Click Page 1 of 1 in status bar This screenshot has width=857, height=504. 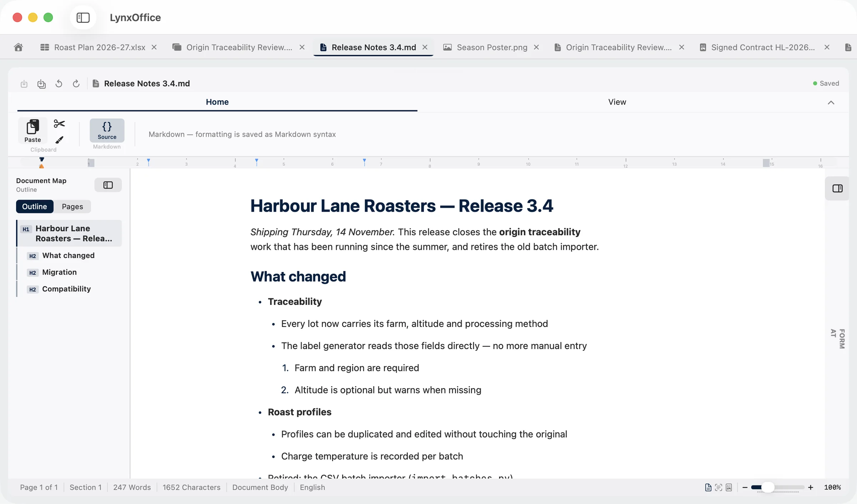tap(39, 487)
